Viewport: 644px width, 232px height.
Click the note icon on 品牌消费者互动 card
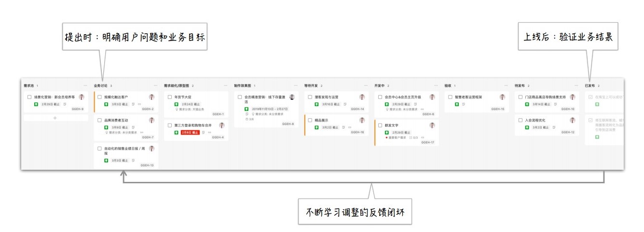coord(133,127)
